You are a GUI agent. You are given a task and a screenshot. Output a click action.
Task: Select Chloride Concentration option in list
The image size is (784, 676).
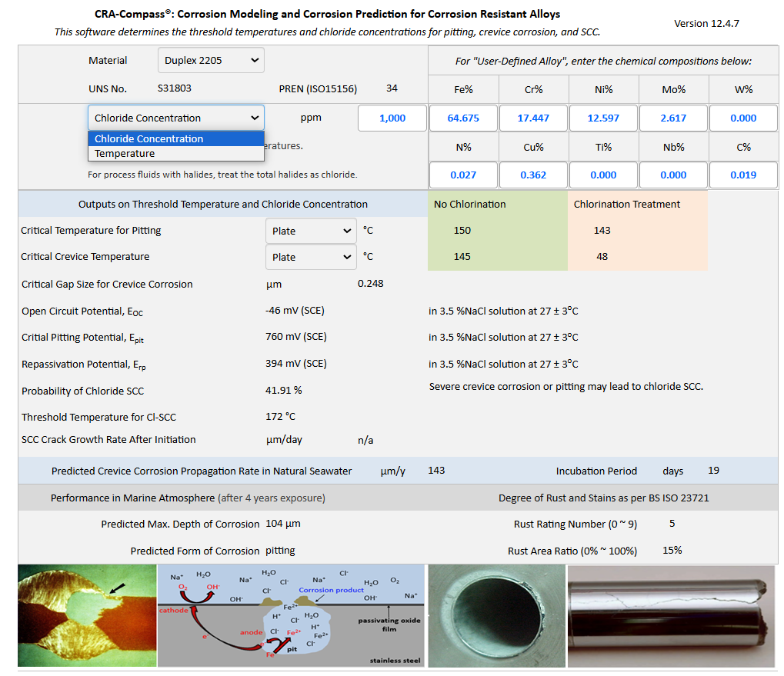[176, 139]
